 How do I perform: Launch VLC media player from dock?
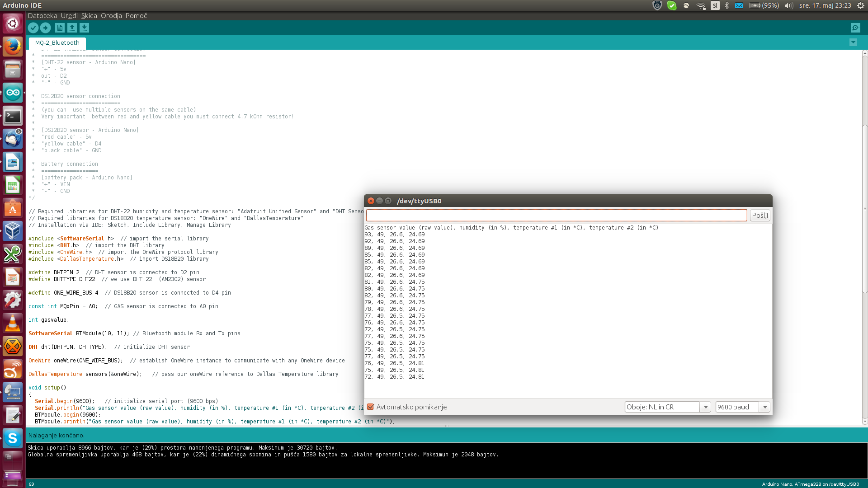(13, 323)
